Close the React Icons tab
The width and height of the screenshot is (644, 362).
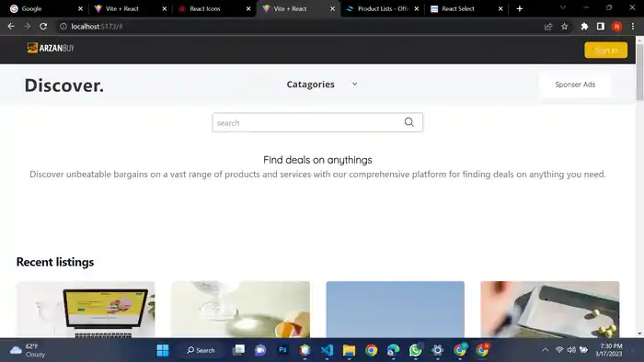tap(248, 8)
